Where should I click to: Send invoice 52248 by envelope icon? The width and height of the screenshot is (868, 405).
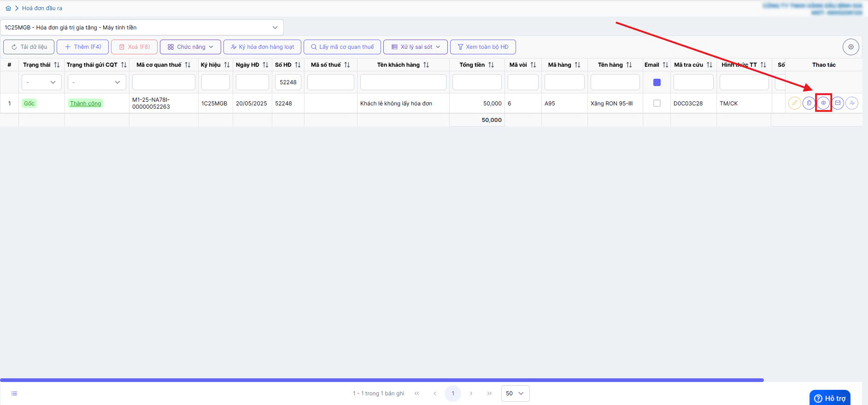(838, 103)
